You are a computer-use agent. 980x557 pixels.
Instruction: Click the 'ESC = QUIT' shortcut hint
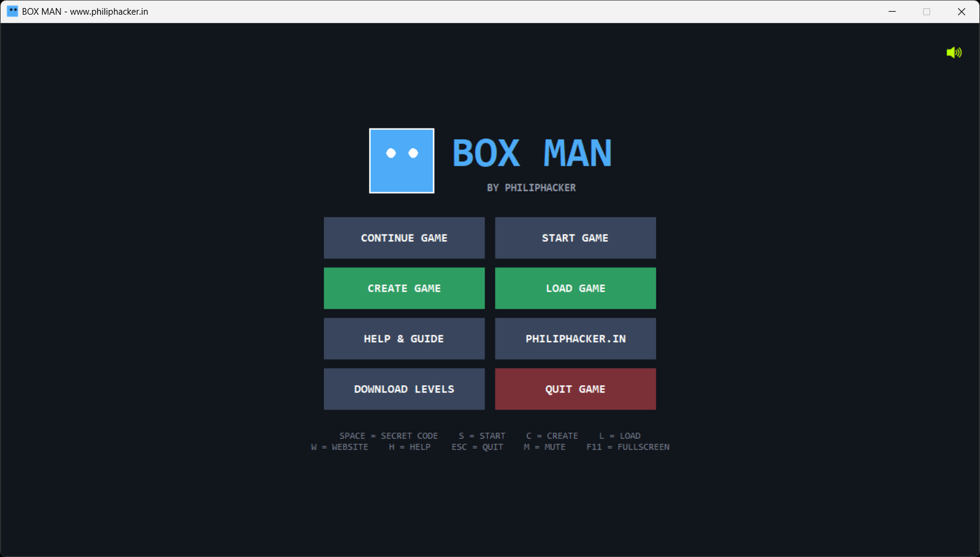(477, 447)
